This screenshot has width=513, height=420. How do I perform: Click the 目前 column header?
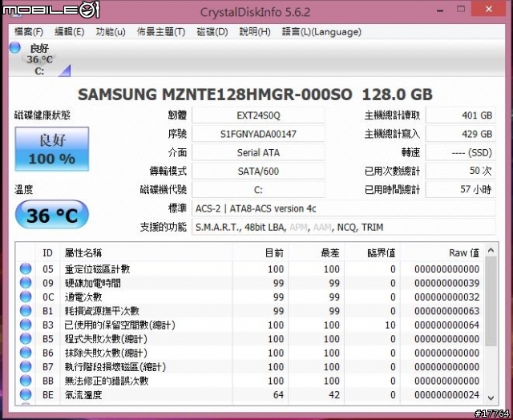click(x=261, y=252)
